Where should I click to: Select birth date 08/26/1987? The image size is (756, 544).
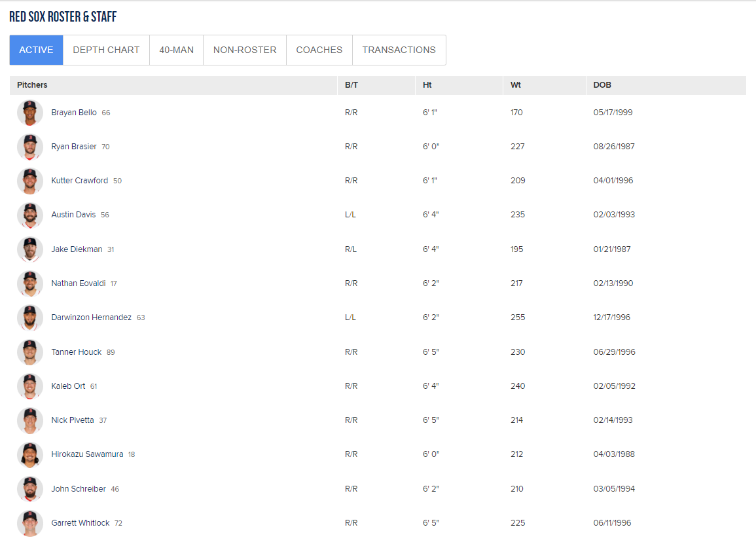614,147
